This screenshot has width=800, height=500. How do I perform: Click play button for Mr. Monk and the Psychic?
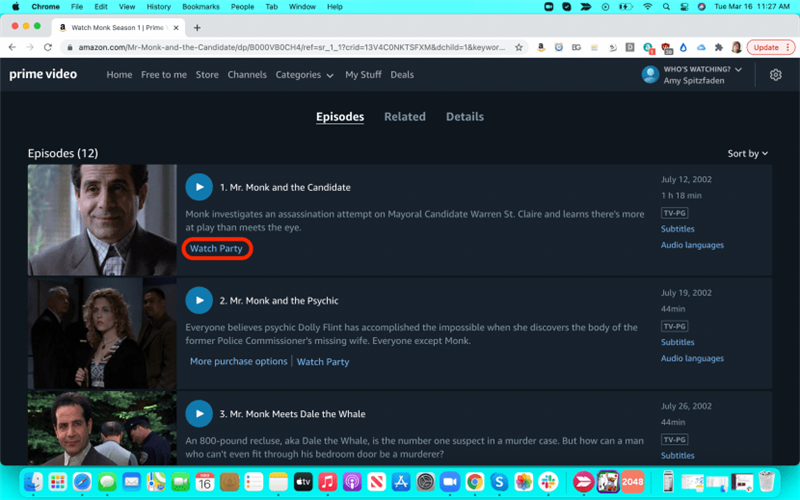tap(199, 300)
